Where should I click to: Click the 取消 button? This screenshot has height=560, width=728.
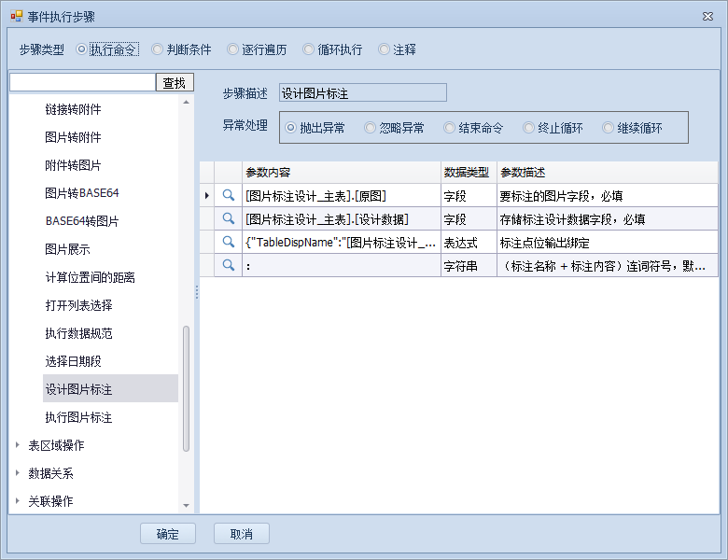point(242,534)
